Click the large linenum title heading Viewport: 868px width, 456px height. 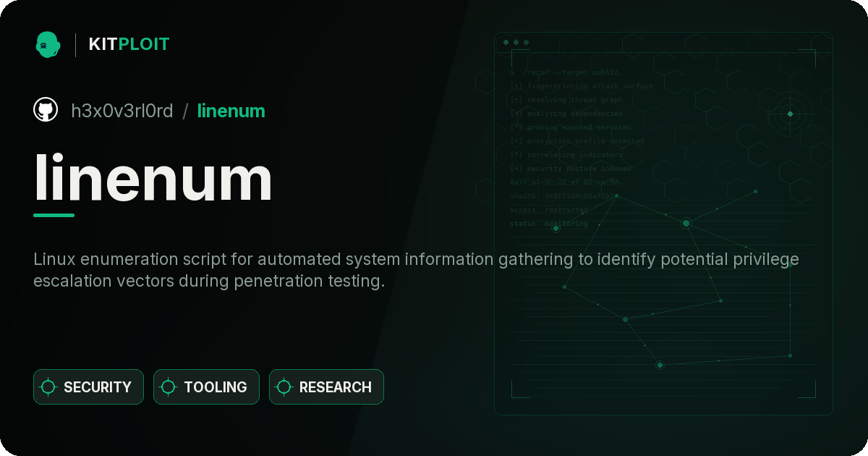[x=153, y=177]
